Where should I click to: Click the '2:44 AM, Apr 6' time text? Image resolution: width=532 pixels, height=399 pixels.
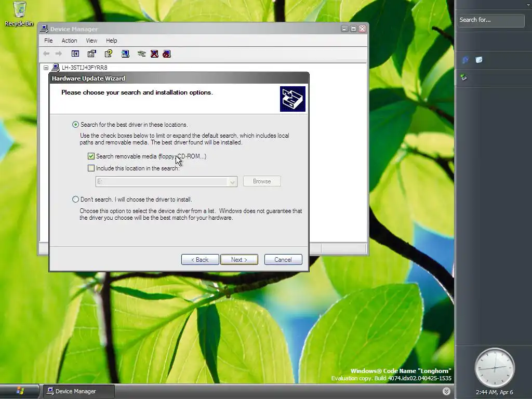(495, 392)
